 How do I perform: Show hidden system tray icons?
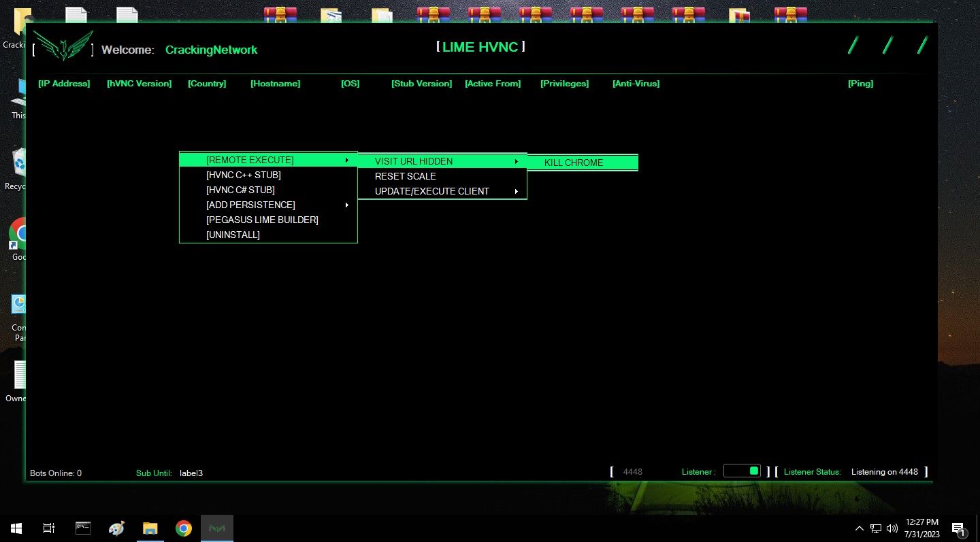[x=860, y=528]
